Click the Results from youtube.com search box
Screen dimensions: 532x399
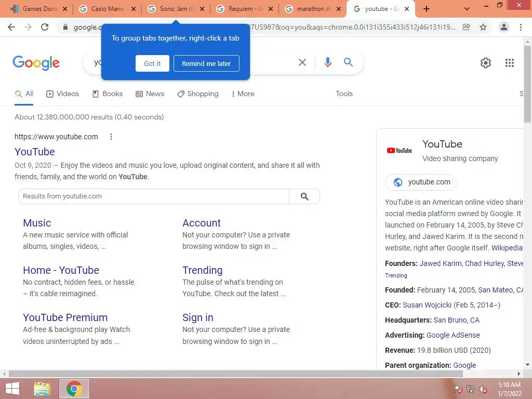(x=154, y=196)
